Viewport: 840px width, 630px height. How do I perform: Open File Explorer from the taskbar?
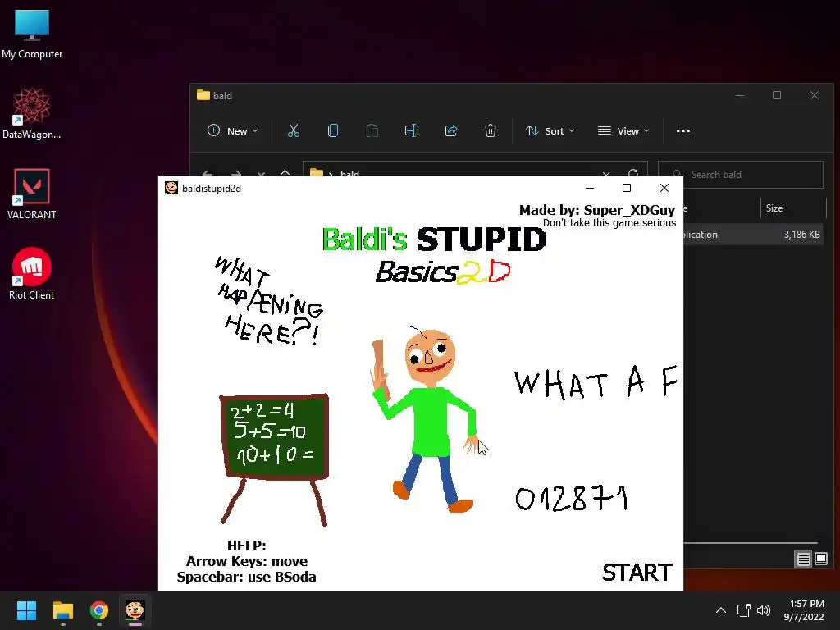62,610
